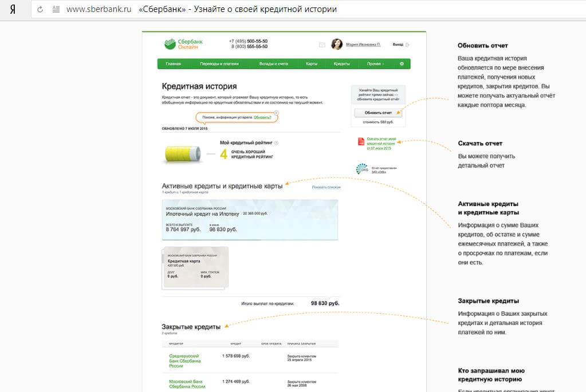
Task: Click the www.sberbank.ru address field
Action: click(x=99, y=9)
